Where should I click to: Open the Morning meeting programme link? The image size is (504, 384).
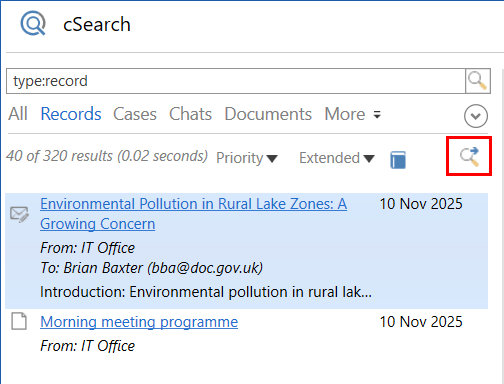pyautogui.click(x=139, y=322)
